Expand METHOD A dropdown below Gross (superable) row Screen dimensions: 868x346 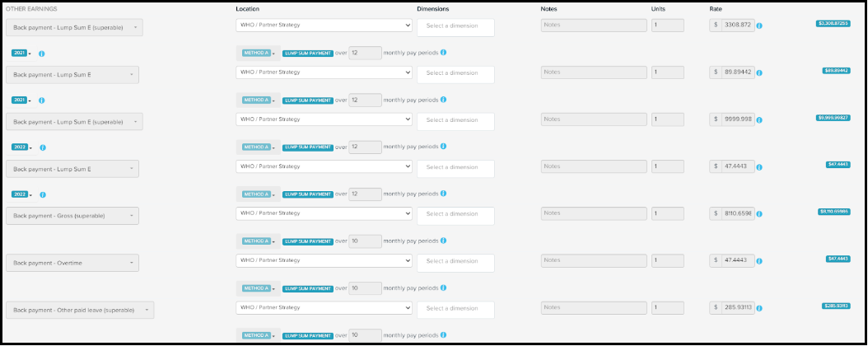click(257, 241)
